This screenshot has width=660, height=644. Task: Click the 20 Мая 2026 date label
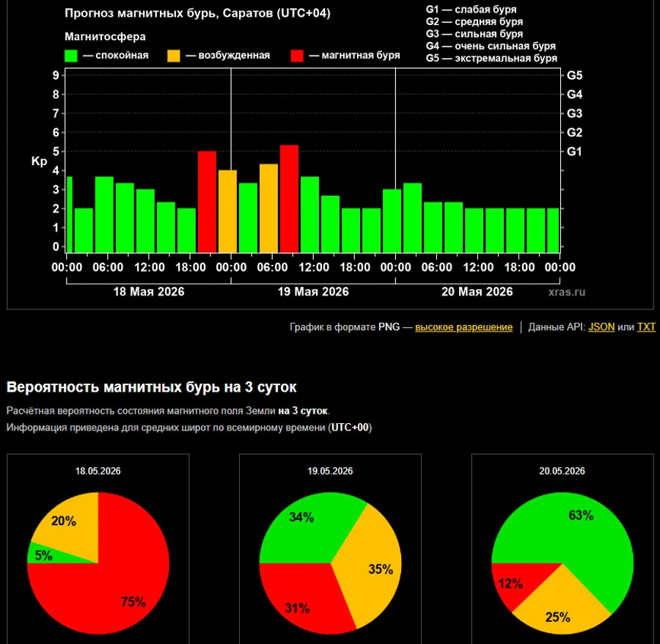coord(477,292)
